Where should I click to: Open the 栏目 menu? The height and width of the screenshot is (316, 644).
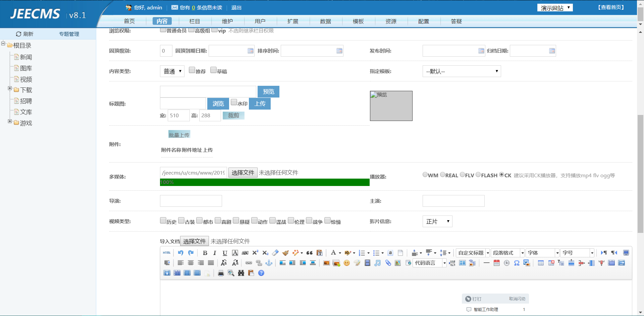pos(195,21)
